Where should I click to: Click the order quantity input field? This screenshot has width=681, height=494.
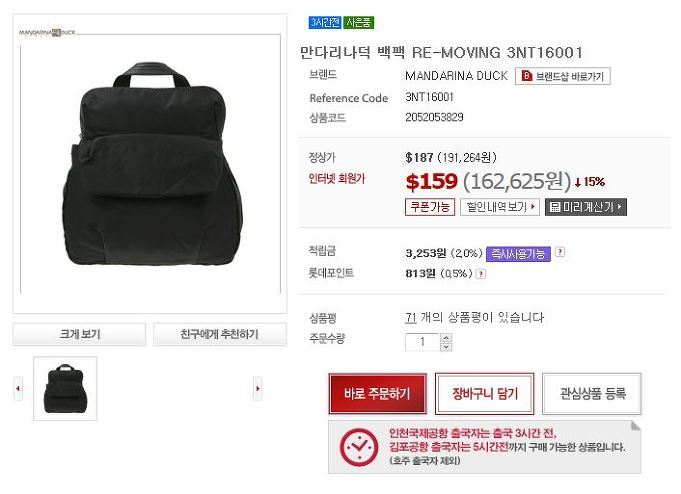tap(423, 342)
